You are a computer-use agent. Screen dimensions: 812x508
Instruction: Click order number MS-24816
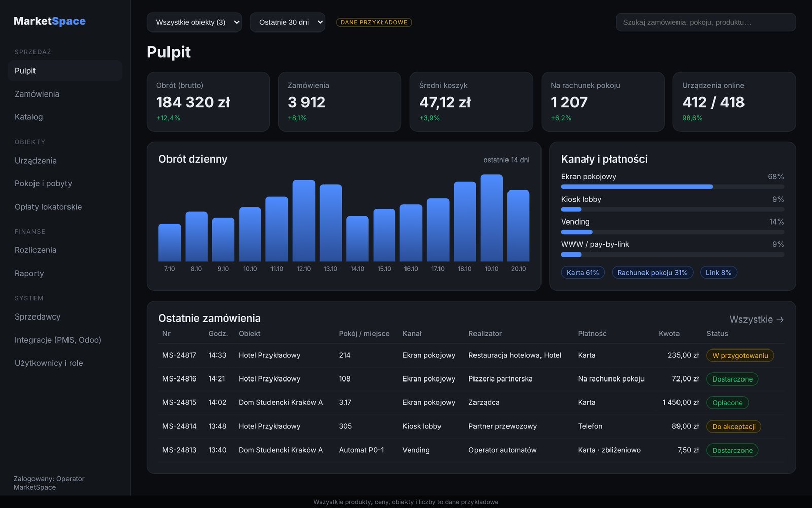(179, 379)
